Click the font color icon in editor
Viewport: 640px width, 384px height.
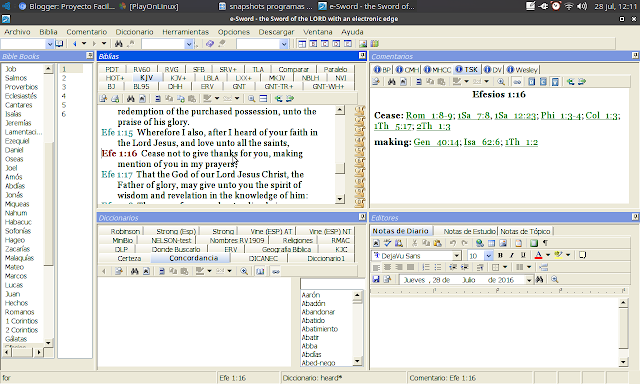pos(538,255)
